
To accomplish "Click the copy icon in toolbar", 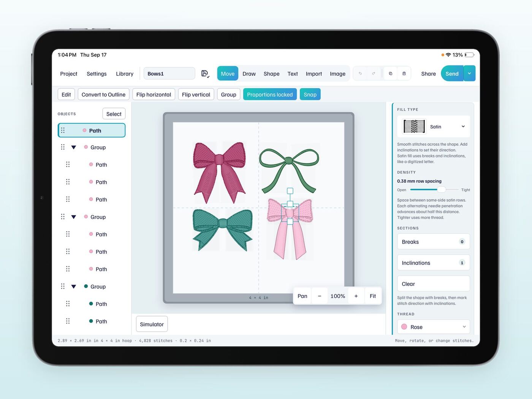I will pos(391,74).
